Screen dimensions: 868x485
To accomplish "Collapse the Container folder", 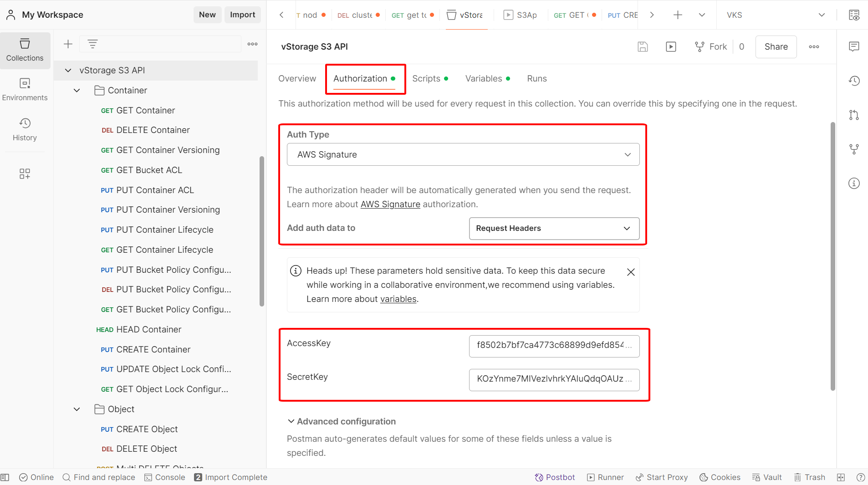I will 77,90.
